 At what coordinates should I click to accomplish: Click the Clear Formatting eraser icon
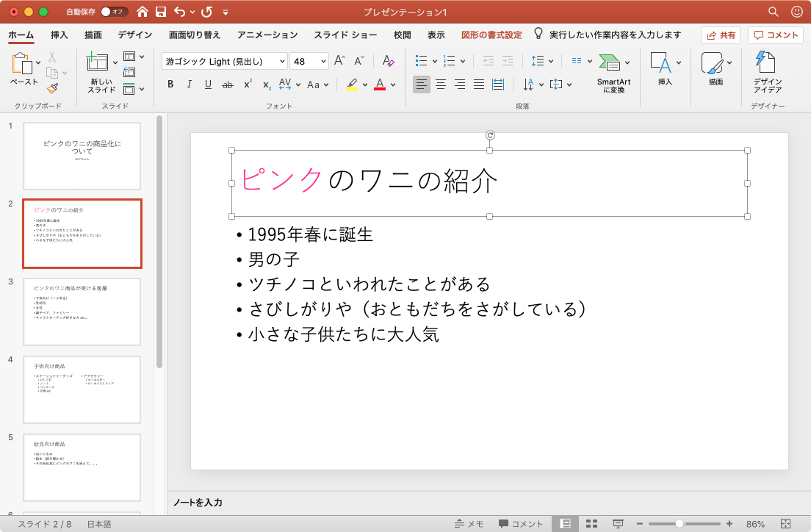tap(389, 61)
